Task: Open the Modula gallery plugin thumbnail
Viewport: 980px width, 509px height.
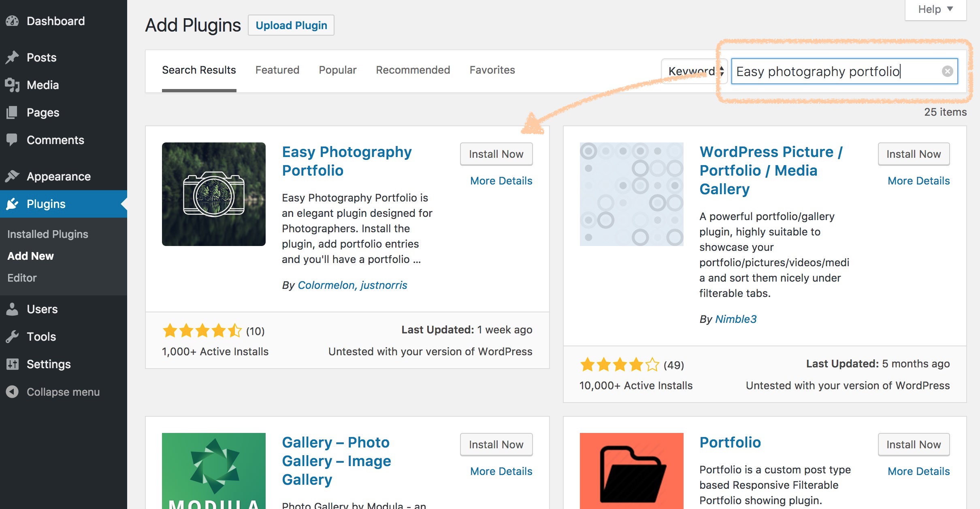Action: coord(214,471)
